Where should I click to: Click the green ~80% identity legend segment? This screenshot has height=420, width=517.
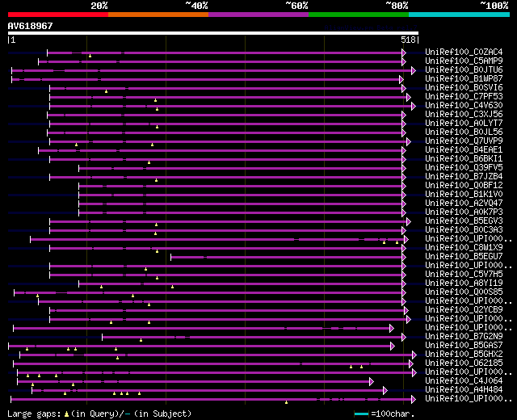coord(359,15)
